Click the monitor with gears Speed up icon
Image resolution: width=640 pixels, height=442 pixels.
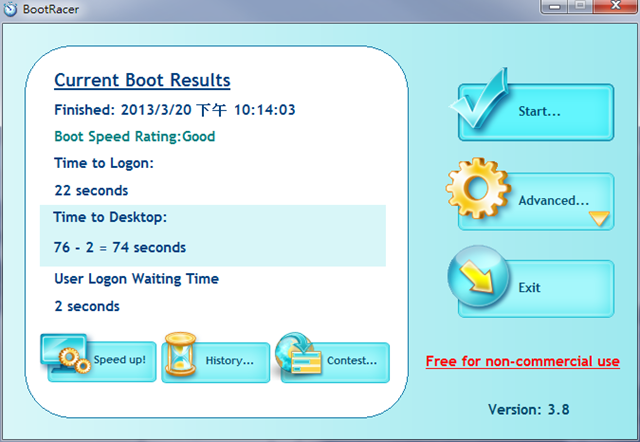(65, 353)
